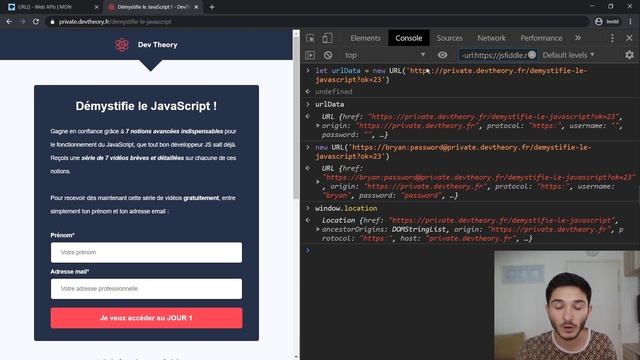Open the Sources tab

tap(449, 38)
